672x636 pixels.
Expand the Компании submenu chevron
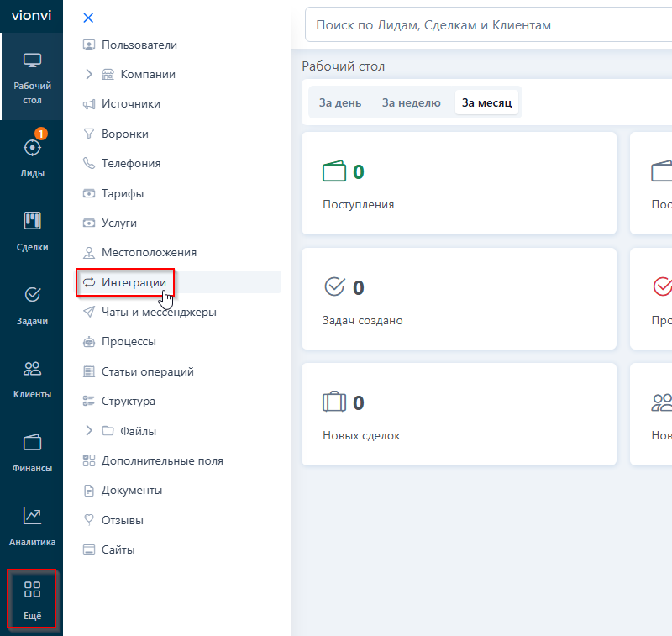[x=89, y=74]
